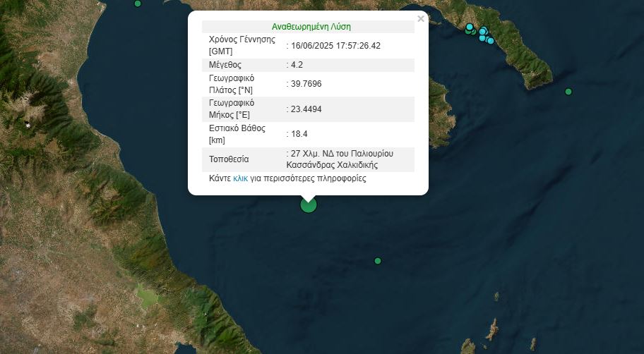The width and height of the screenshot is (644, 354).
Task: Click the origin time value 16/06/2025 17:57:26.42
Action: click(x=335, y=46)
